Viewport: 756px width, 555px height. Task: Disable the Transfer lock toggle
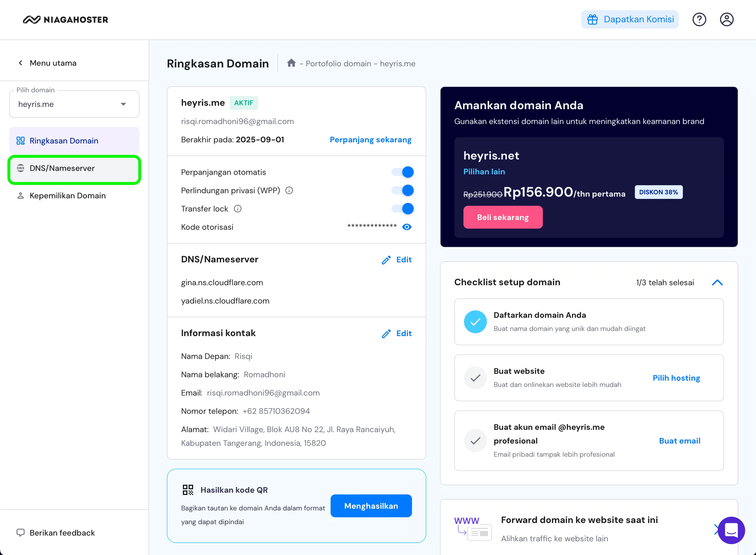(x=402, y=209)
